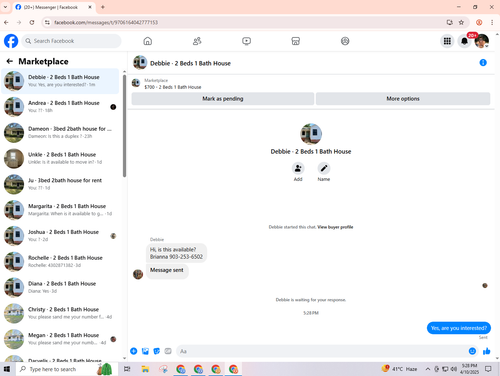Click the conversation list scrollbar

tap(124, 127)
